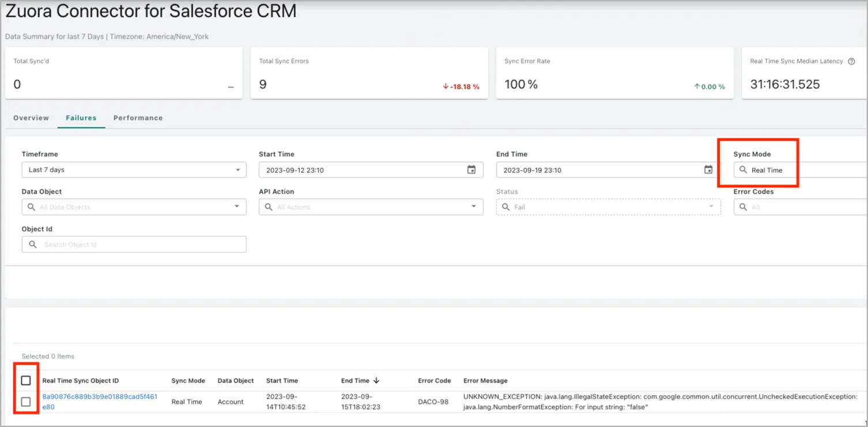
Task: Click the Start Time column header in table
Action: pos(282,381)
